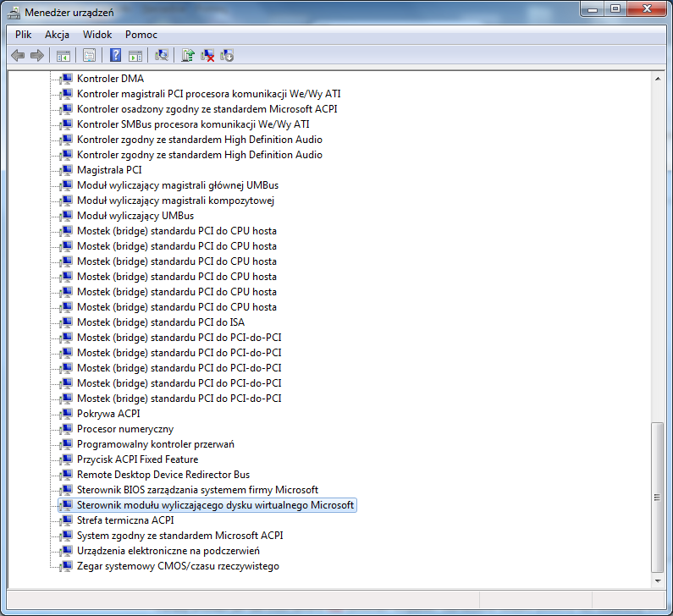Select Przycisk ACPI Fixed Feature

pyautogui.click(x=137, y=459)
